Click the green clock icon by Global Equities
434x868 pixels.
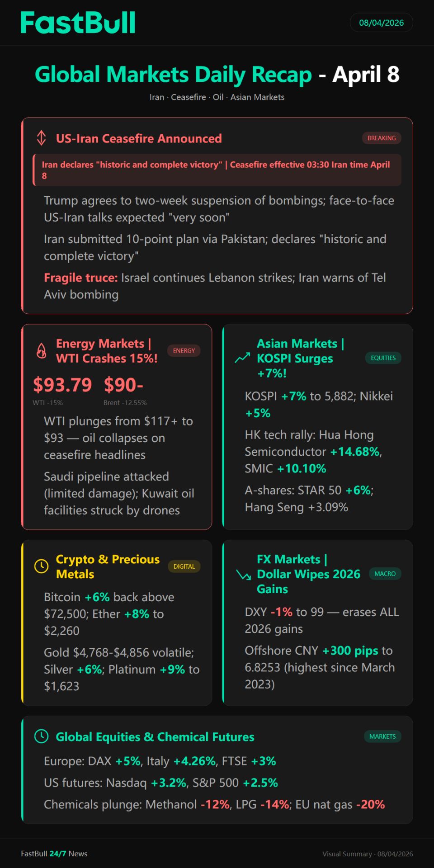click(x=41, y=736)
